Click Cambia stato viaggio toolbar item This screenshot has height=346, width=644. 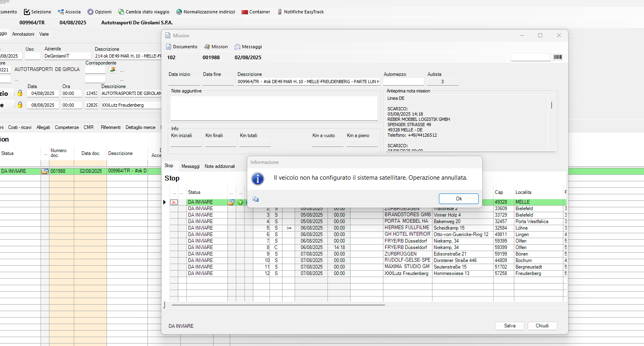(x=144, y=12)
